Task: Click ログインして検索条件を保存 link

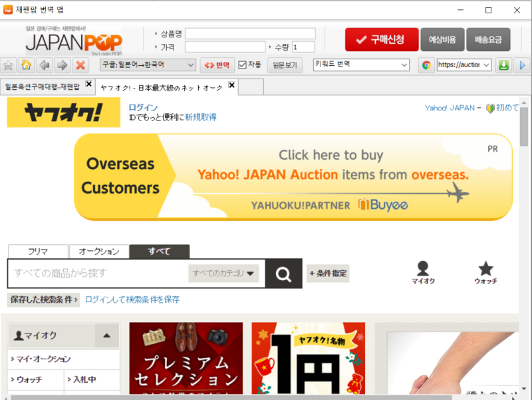Action: point(132,300)
